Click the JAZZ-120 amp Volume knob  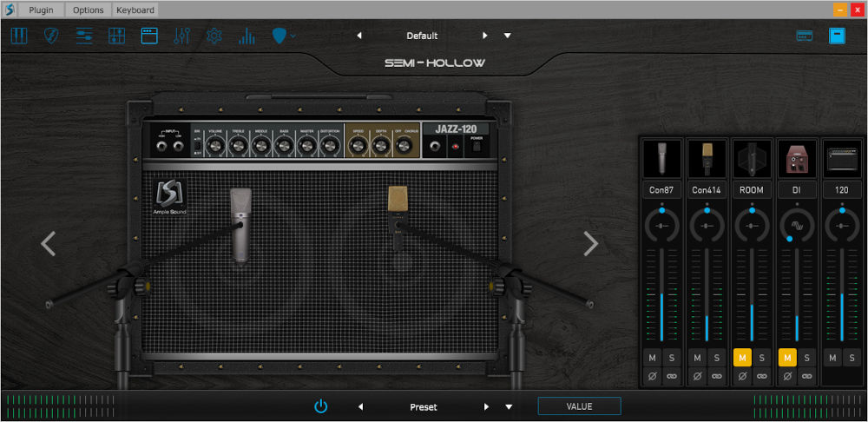(x=214, y=146)
